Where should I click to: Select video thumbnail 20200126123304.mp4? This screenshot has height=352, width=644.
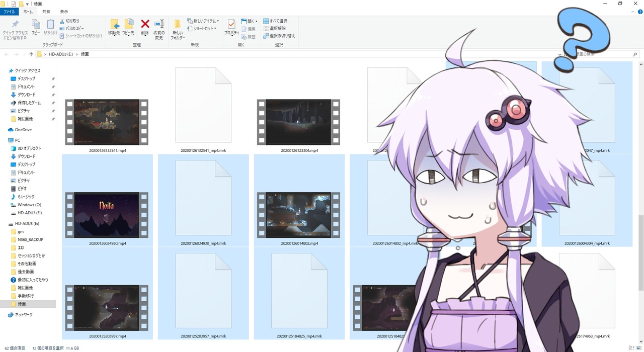(299, 122)
